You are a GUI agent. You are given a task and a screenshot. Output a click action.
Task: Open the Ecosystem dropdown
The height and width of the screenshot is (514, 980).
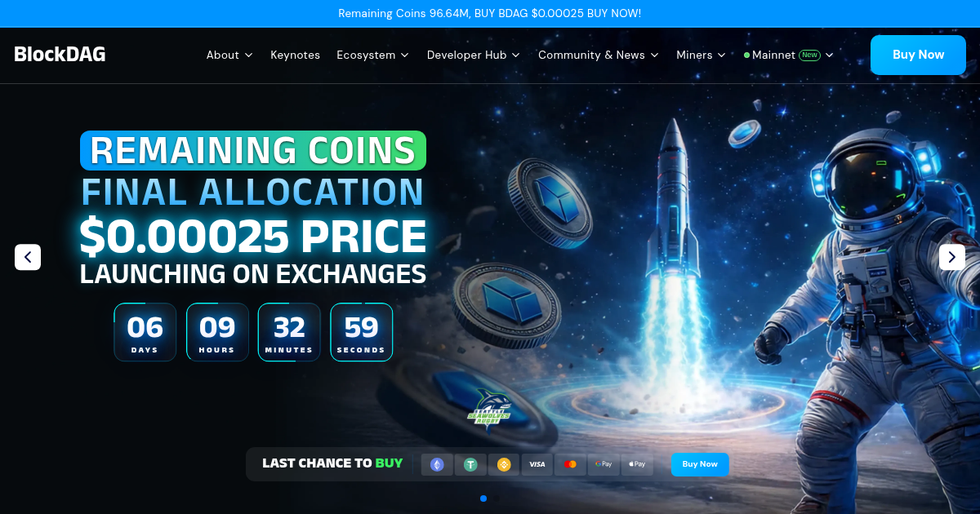pyautogui.click(x=372, y=55)
